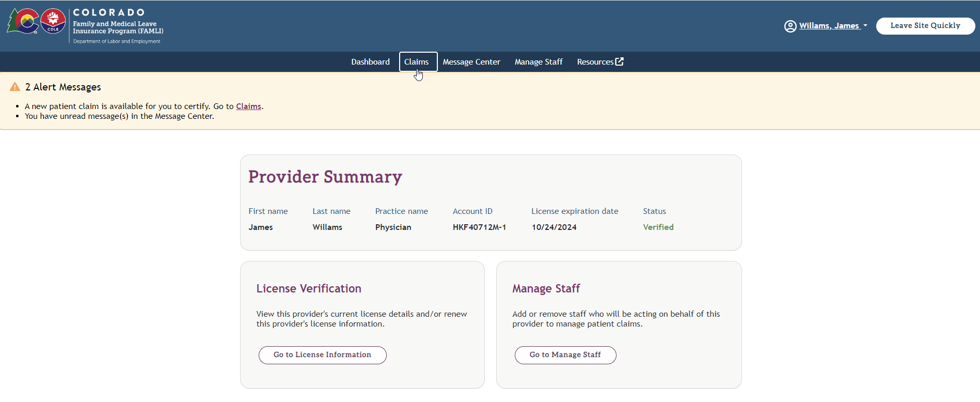The image size is (980, 402).
Task: Select the license expiration date '10/24/2024'
Action: 554,227
